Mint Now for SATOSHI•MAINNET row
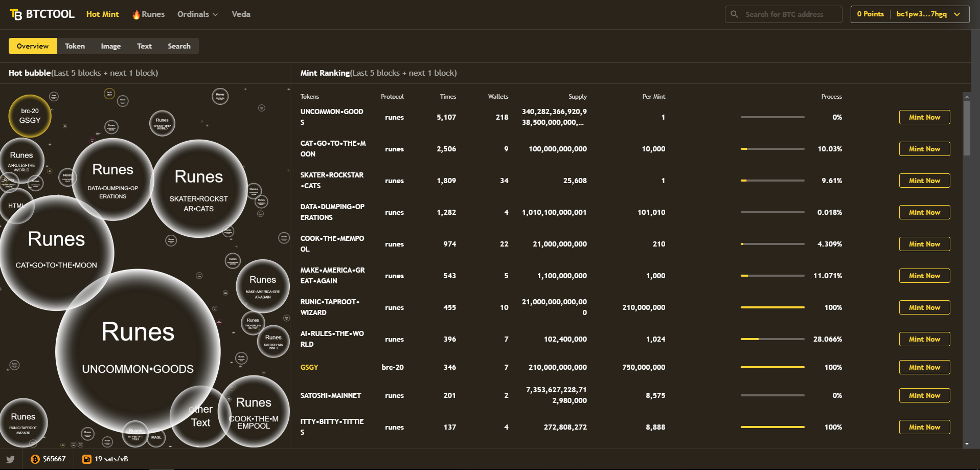This screenshot has height=470, width=980. point(924,395)
